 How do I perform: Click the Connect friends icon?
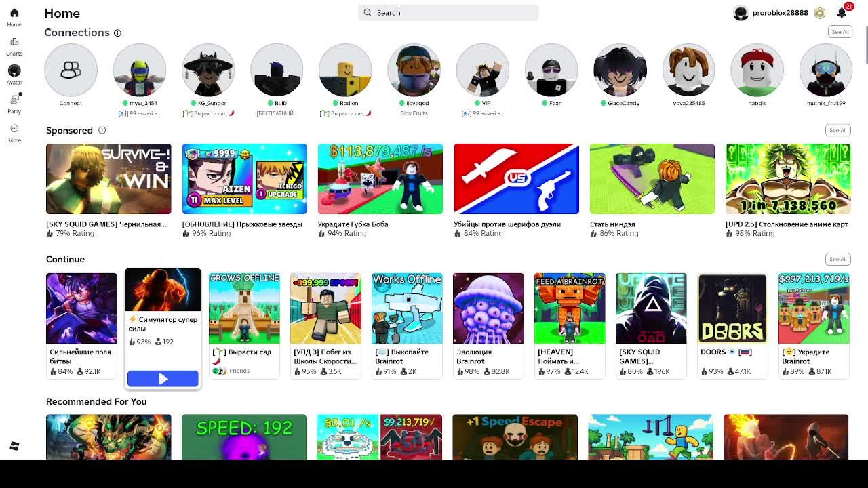(71, 70)
